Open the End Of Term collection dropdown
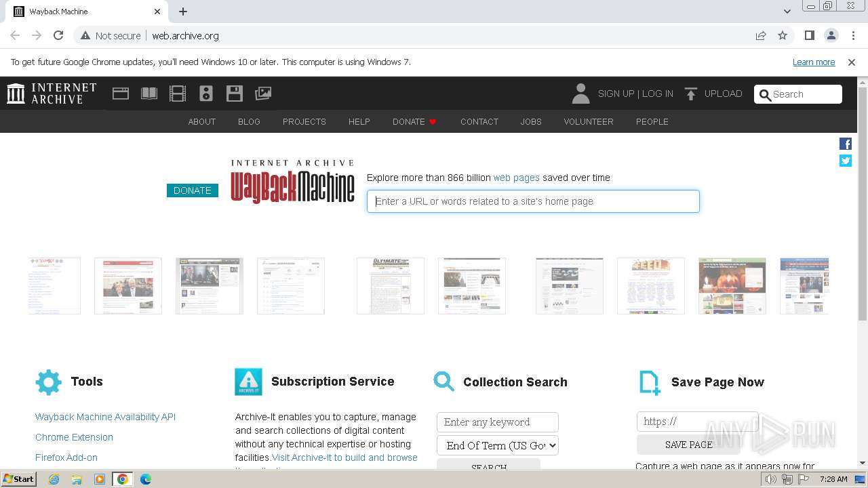Image resolution: width=868 pixels, height=488 pixels. [x=498, y=445]
